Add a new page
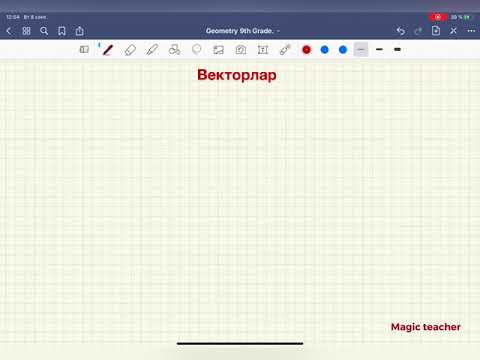The image size is (480, 360). (x=436, y=31)
